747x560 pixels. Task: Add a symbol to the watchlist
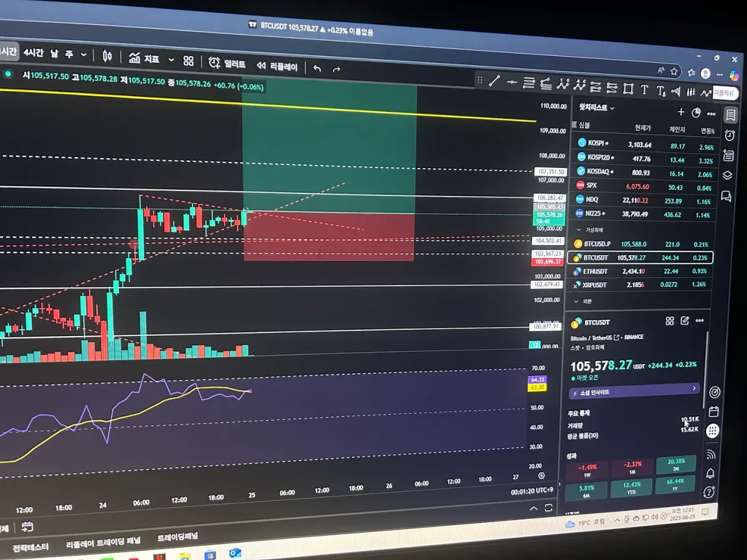pyautogui.click(x=680, y=112)
